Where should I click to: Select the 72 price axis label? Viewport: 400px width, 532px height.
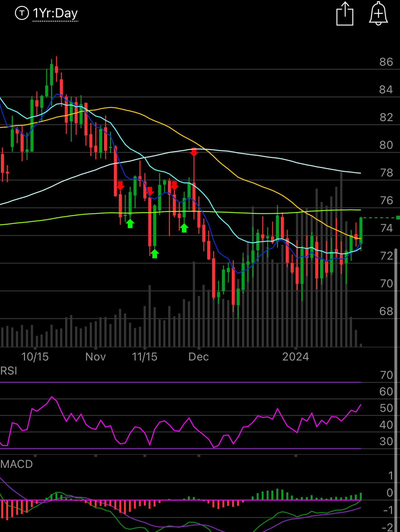coord(386,256)
